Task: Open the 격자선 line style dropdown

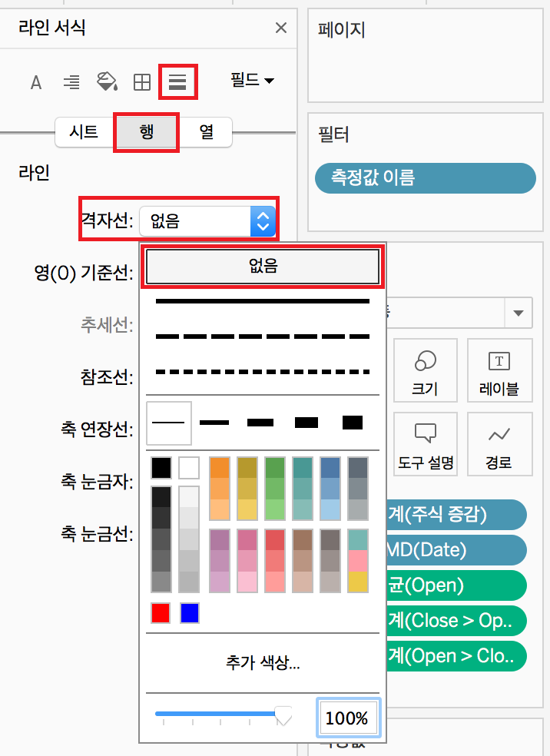Action: click(207, 221)
